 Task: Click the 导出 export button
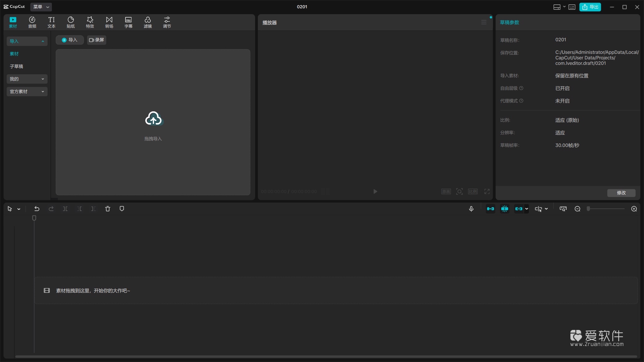click(590, 7)
